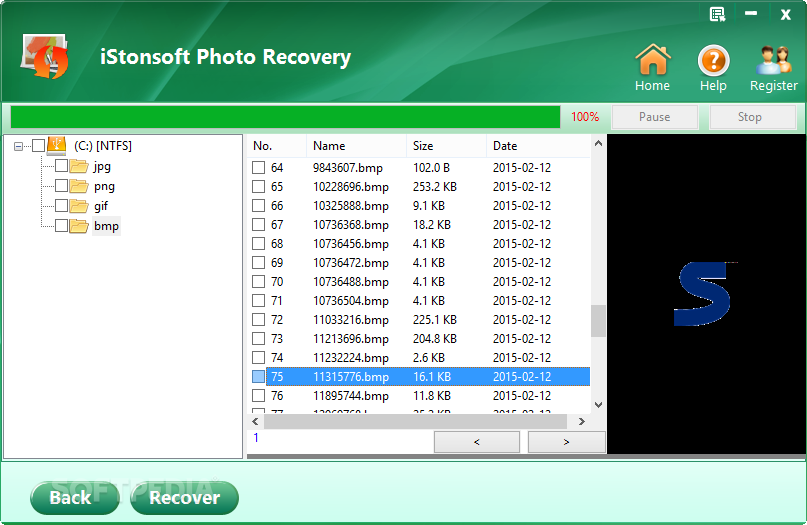Image resolution: width=807 pixels, height=525 pixels.
Task: Check the bmp folder checkbox
Action: point(61,225)
